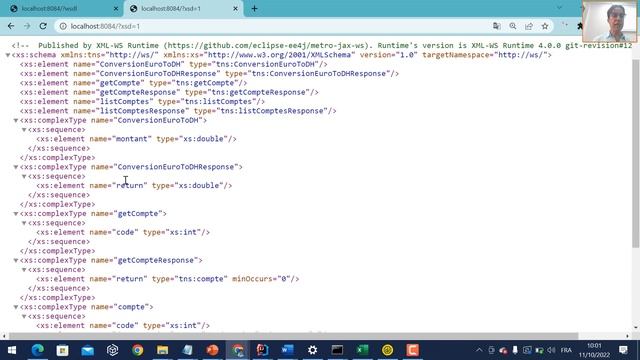Click the scroll-down arrow of vertical scrollbar

[x=636, y=327]
